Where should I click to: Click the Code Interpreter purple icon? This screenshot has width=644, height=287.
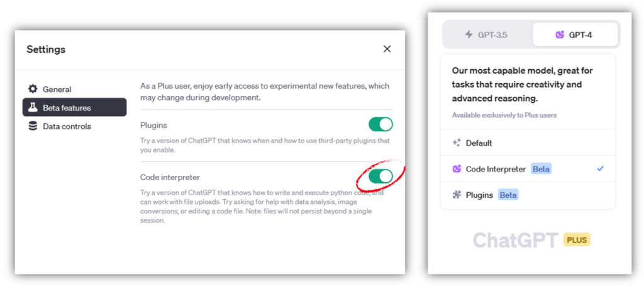pos(457,168)
